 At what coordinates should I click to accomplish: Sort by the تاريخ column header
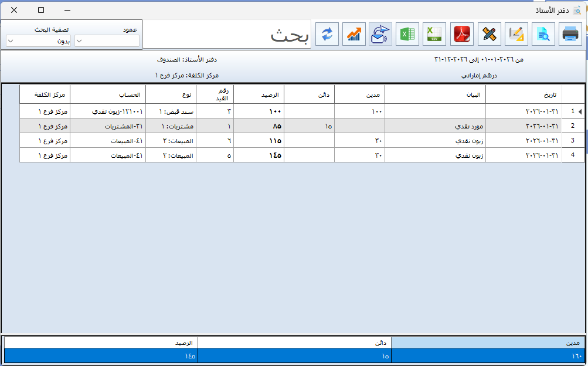tap(524, 94)
